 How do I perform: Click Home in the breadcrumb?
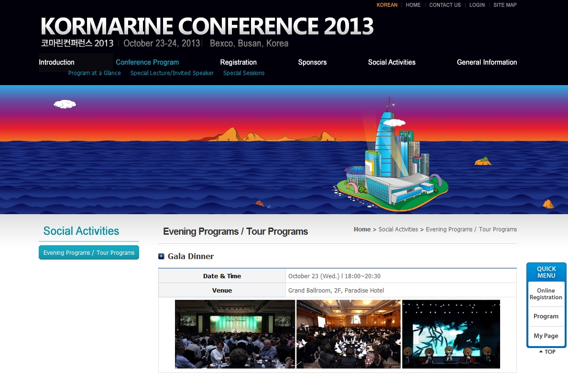[362, 229]
